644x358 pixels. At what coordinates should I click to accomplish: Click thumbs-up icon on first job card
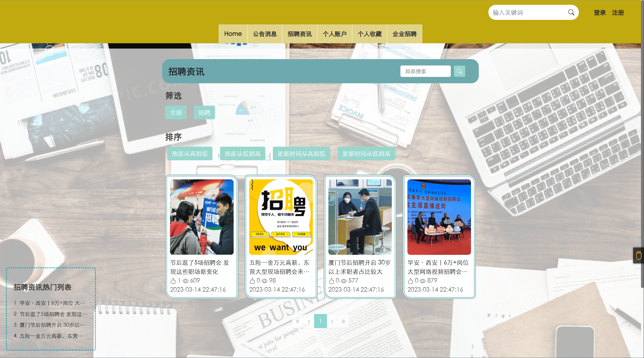173,281
